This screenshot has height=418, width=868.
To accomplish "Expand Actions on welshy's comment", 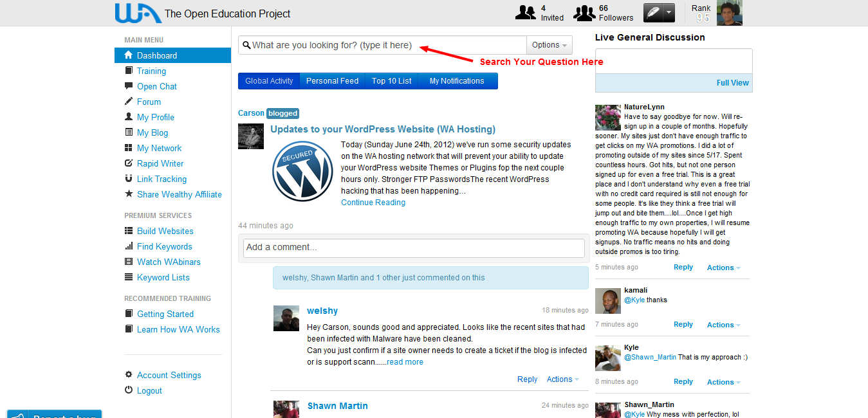I will click(x=562, y=379).
